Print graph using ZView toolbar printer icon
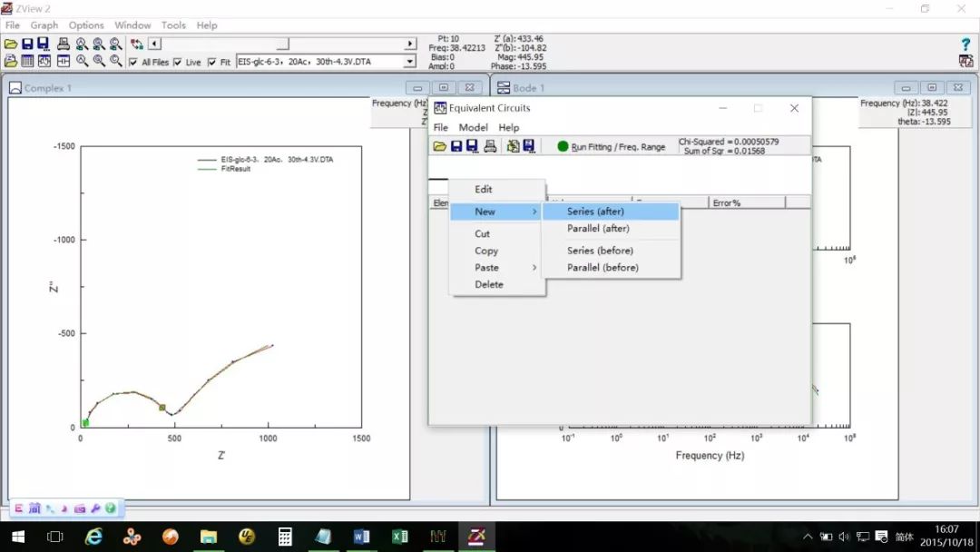 click(64, 44)
